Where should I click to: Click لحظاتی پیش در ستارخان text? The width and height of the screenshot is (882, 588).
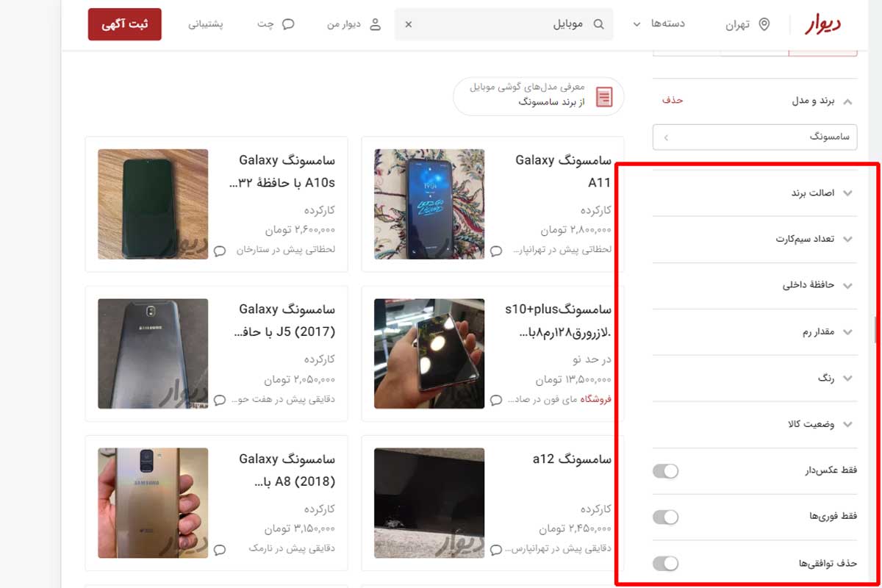tap(286, 250)
